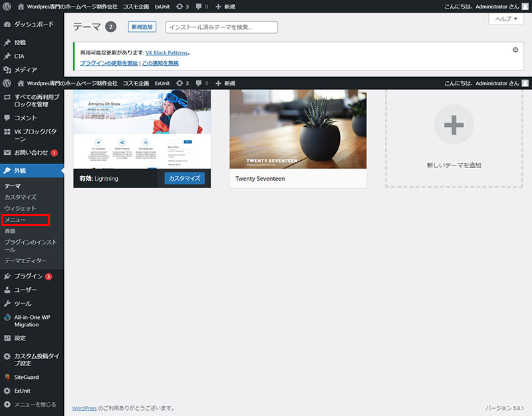Click the カスタマイズ button on Lightning theme
The image size is (532, 416).
point(184,178)
